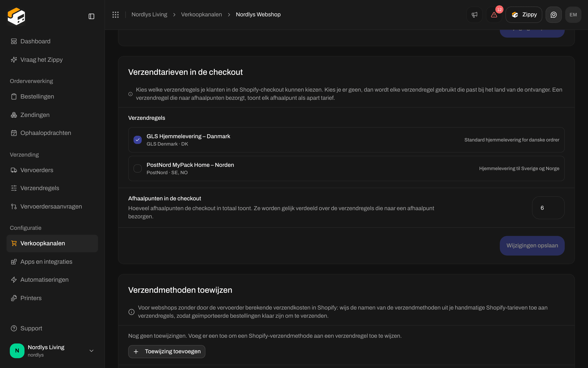Navigate to Verkoopkanalen breadcrumb
Viewport: 588px width, 368px height.
[x=202, y=15]
